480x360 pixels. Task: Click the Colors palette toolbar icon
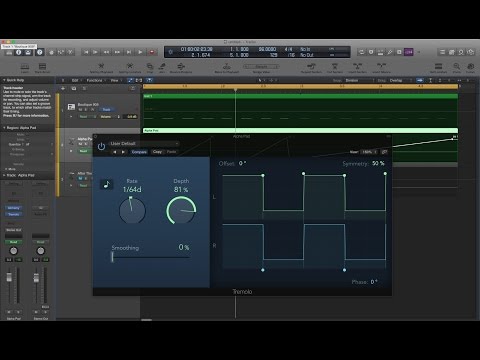click(470, 68)
